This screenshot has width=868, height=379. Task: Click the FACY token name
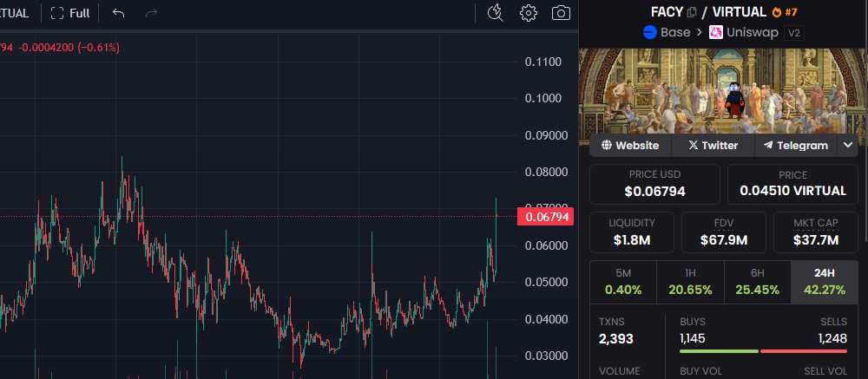pyautogui.click(x=667, y=12)
